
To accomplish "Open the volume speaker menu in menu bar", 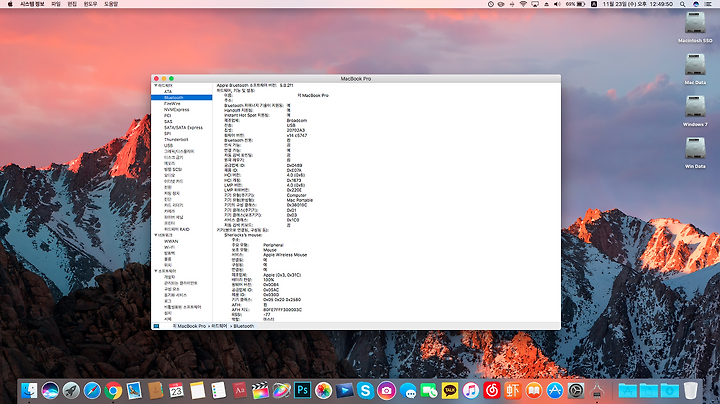I will coord(557,4).
